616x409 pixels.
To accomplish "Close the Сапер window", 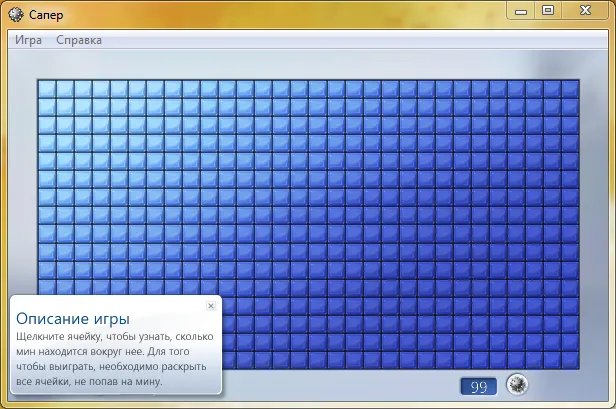I will [584, 10].
